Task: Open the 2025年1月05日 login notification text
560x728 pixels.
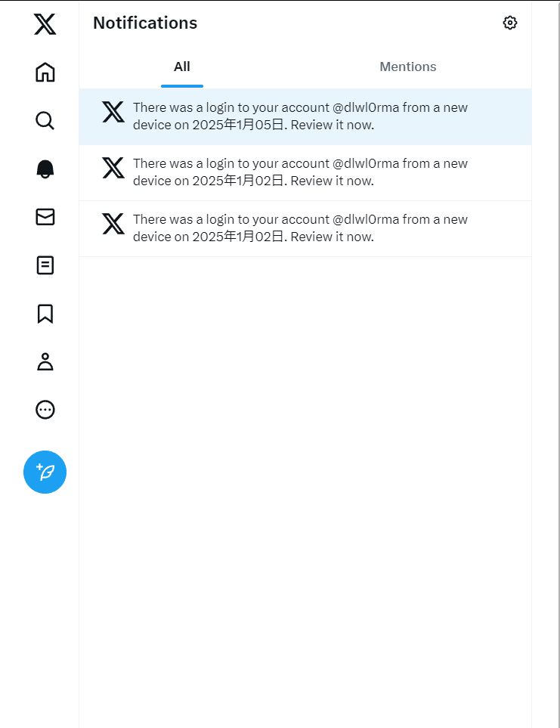Action: 300,116
